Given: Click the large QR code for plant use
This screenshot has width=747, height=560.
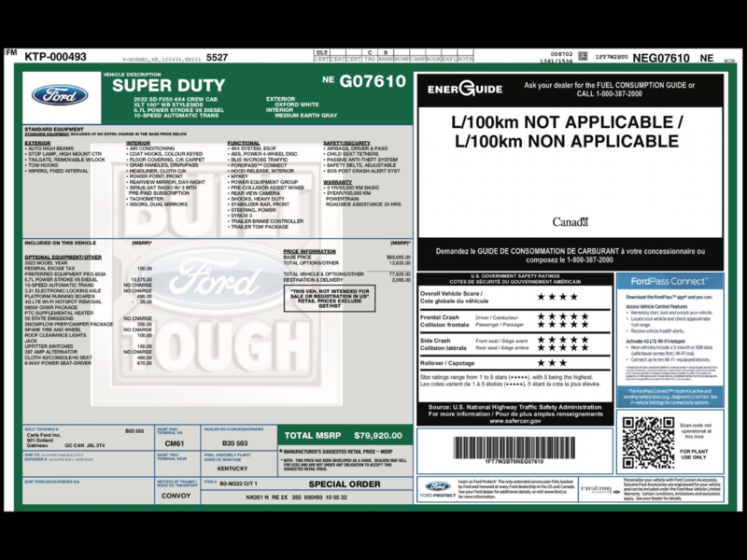Looking at the screenshot, I should pyautogui.click(x=648, y=442).
